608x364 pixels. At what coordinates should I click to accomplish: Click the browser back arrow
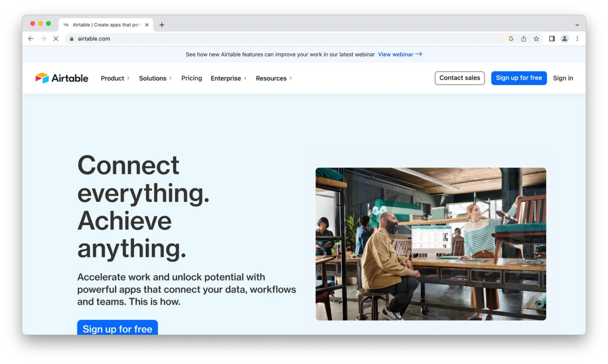[30, 39]
